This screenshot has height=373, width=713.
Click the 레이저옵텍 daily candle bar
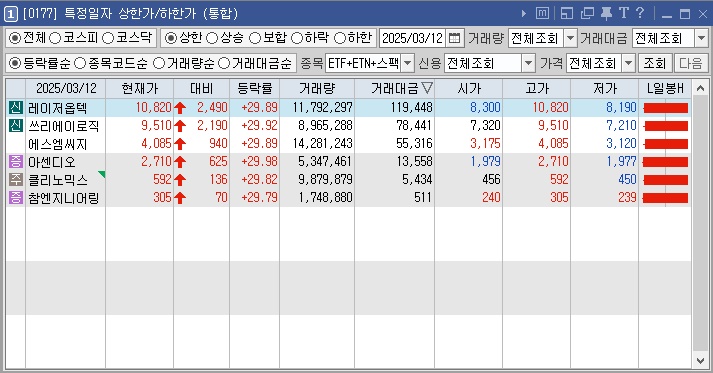(x=665, y=108)
